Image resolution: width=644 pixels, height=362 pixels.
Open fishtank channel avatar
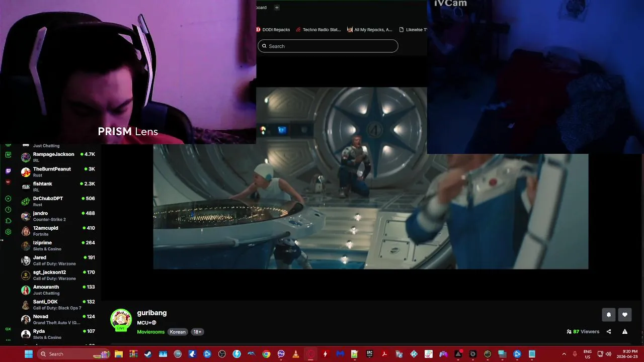(x=26, y=187)
